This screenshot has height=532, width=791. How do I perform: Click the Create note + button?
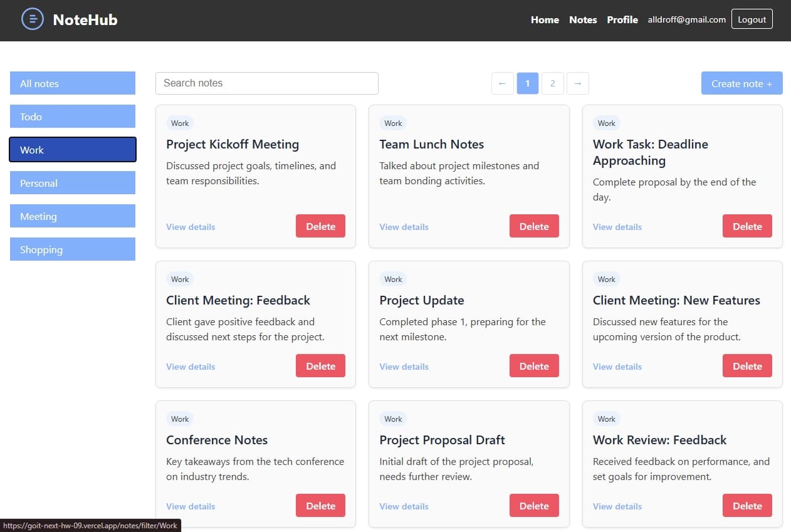point(742,83)
